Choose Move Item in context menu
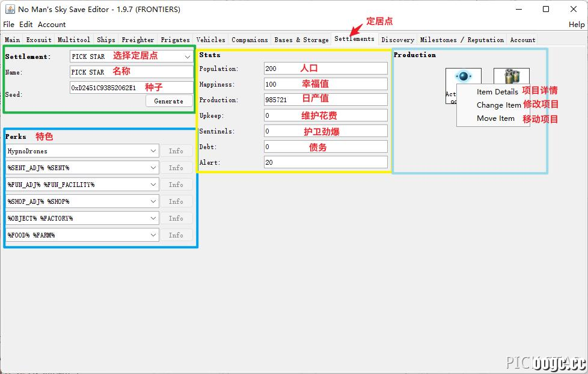The image size is (588, 374). (495, 118)
